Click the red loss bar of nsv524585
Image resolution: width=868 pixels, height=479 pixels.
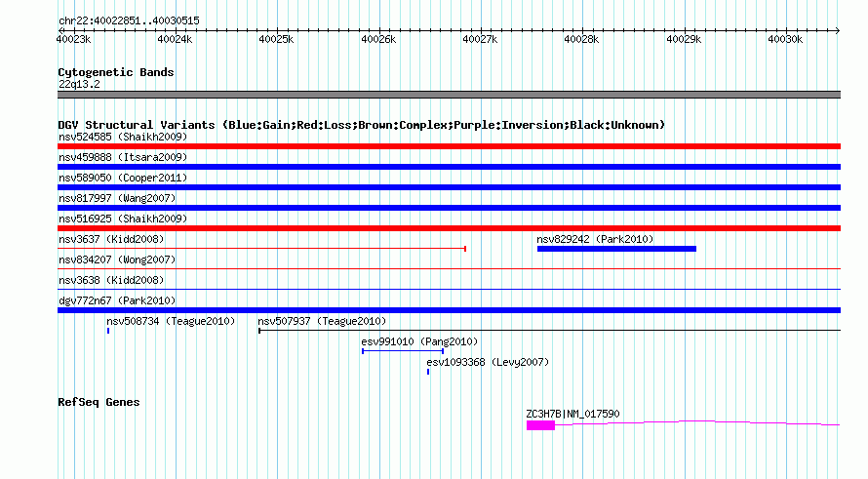(449, 146)
